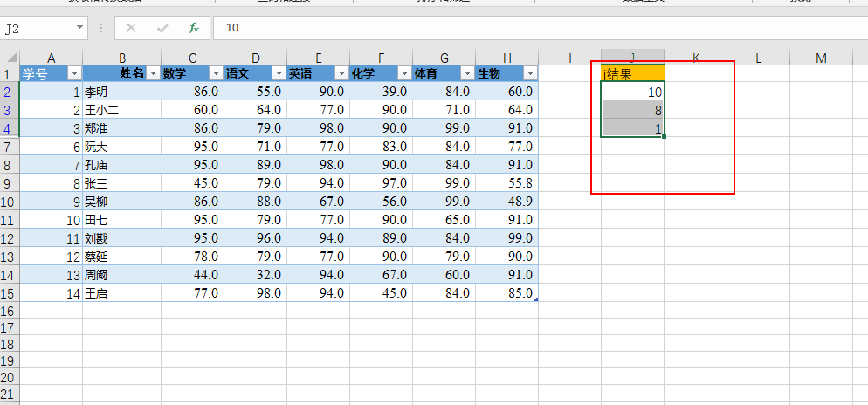Click the confirm checkmark in formula bar

coord(162,28)
